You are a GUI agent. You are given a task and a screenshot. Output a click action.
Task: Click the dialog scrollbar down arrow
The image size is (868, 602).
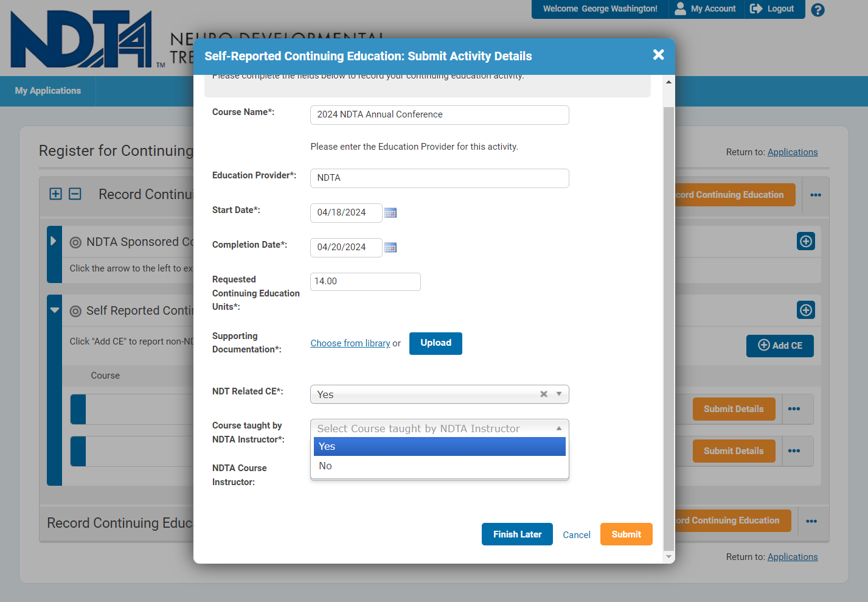(x=668, y=556)
